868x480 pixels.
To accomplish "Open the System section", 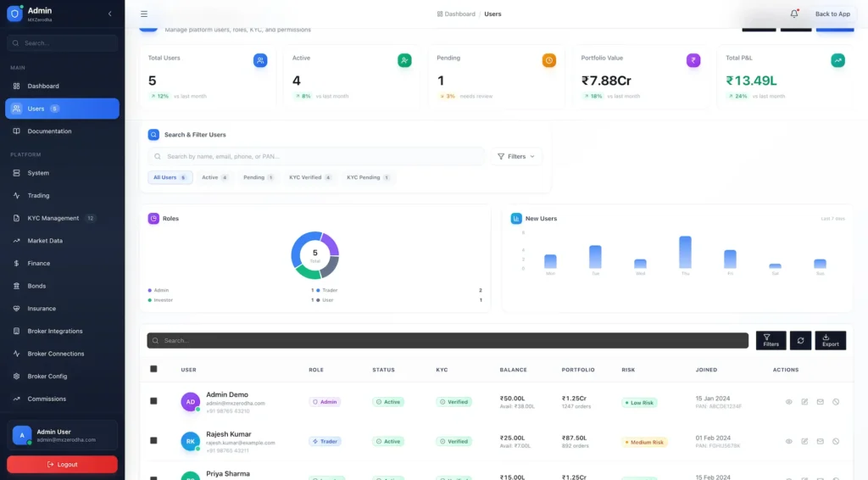I will pos(62,173).
